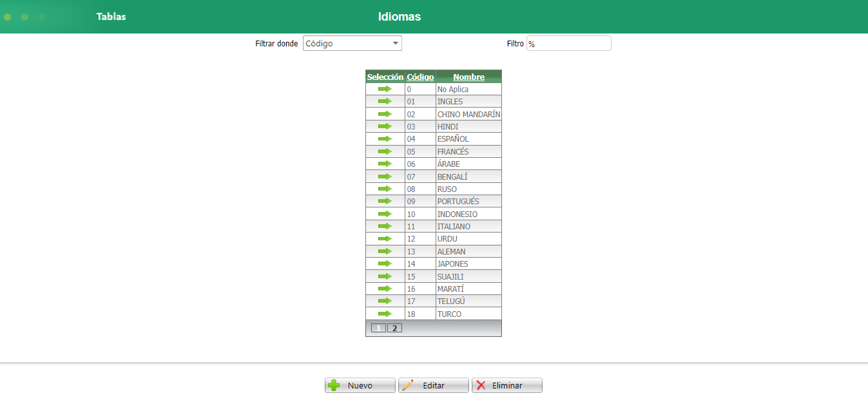Choose the TELUGÚ row arrow
Viewport: 868px width, 420px height.
point(385,301)
